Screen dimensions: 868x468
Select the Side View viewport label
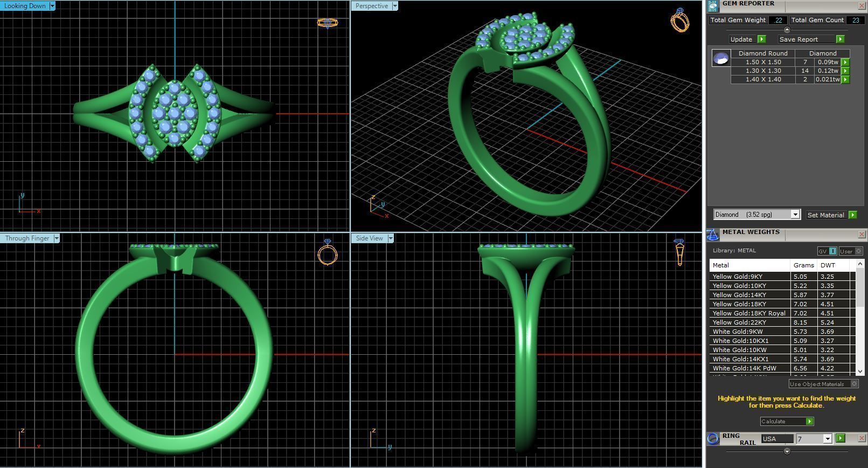pos(370,238)
